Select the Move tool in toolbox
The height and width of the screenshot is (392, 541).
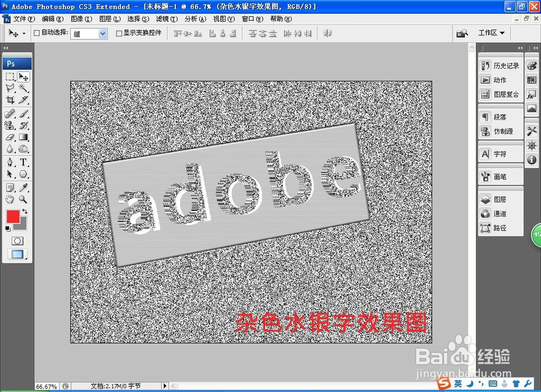coord(23,77)
